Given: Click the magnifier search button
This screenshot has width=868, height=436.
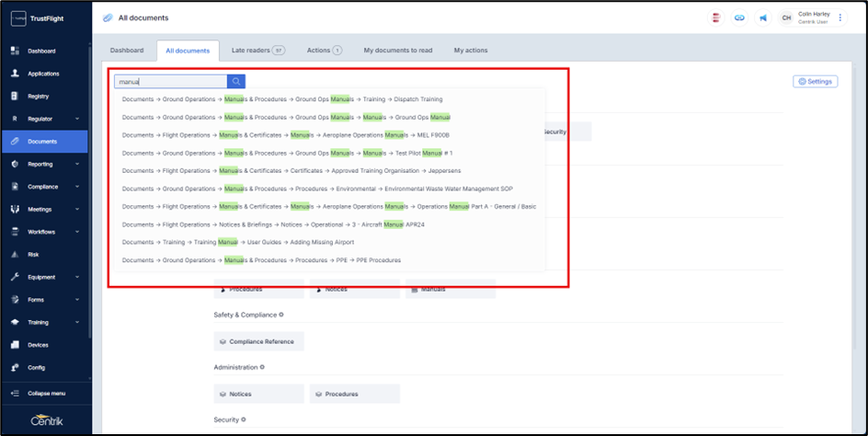Looking at the screenshot, I should tap(236, 81).
